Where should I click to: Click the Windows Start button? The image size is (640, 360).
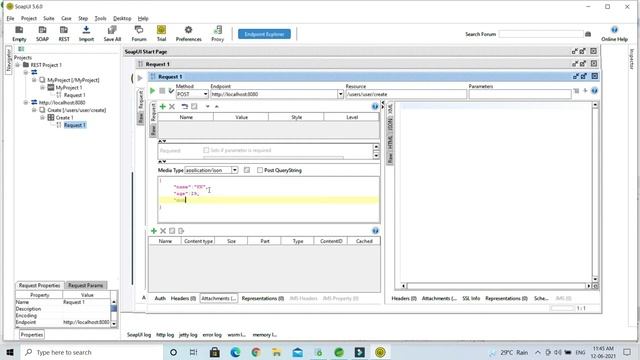coord(10,352)
